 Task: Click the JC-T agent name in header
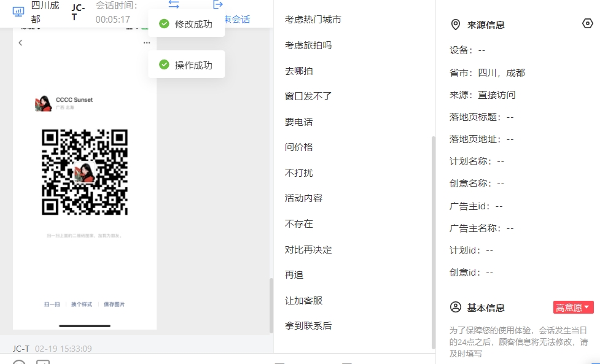(79, 12)
